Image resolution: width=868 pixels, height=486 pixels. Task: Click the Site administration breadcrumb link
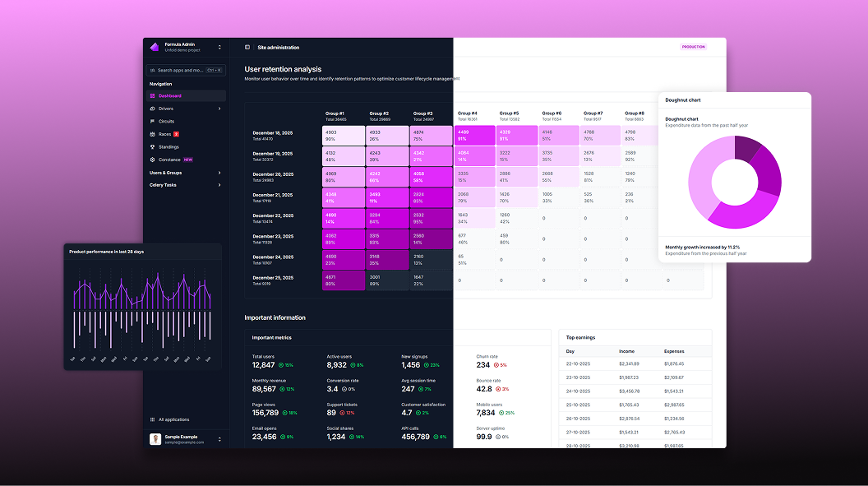pyautogui.click(x=279, y=48)
